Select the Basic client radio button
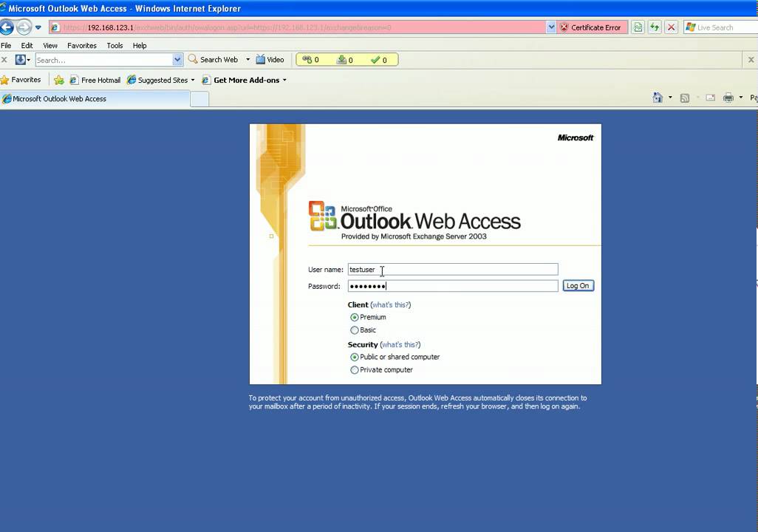 pyautogui.click(x=355, y=330)
